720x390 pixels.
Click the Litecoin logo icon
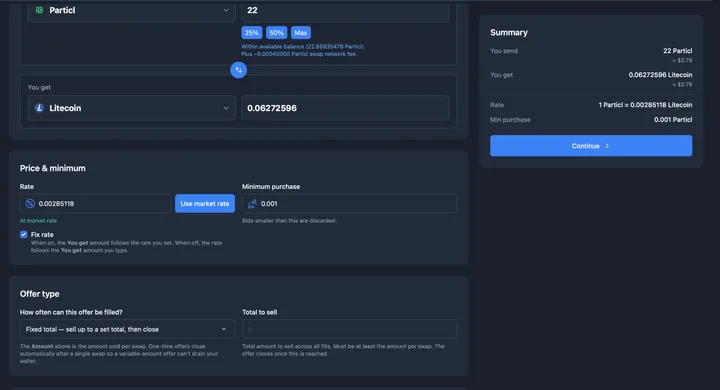(x=39, y=108)
